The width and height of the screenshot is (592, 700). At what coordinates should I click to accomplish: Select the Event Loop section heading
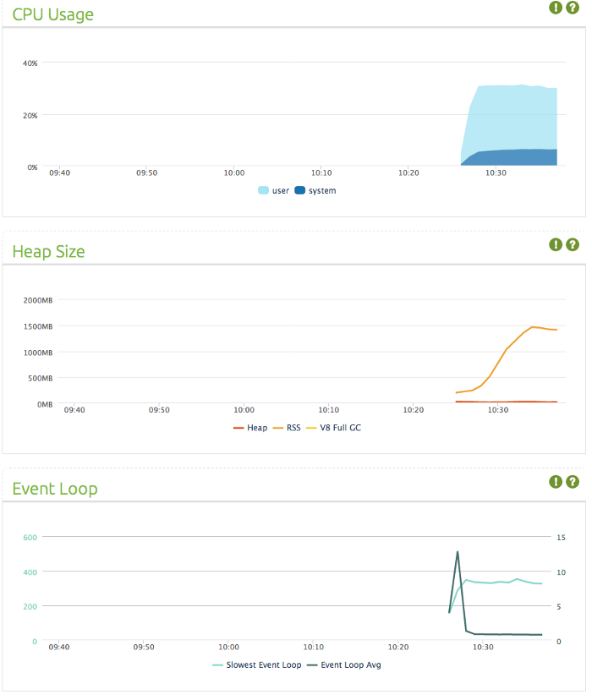[x=54, y=489]
